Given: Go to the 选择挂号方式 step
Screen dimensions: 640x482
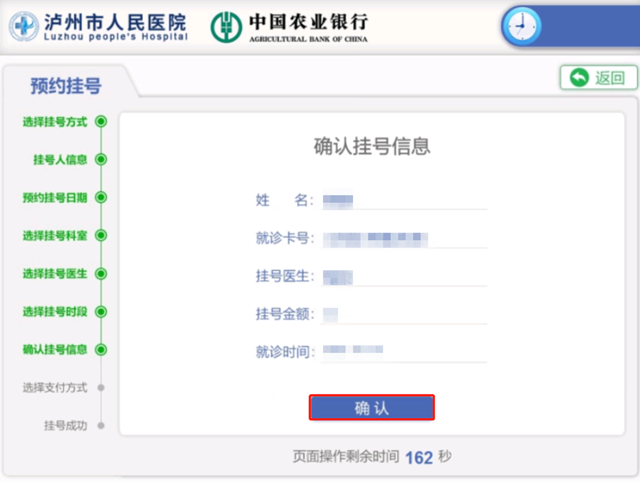Looking at the screenshot, I should [56, 122].
